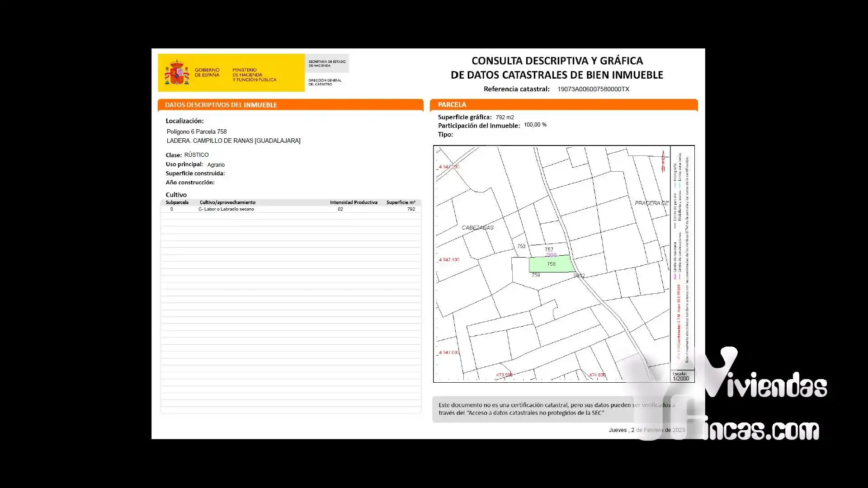Click the 'Superficie m²' column header
The height and width of the screenshot is (488, 868).
tap(401, 202)
